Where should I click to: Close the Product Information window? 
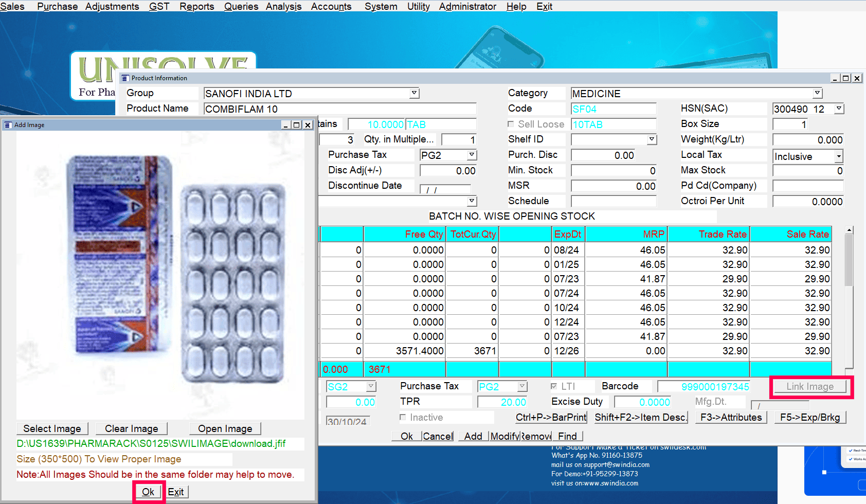coord(857,78)
